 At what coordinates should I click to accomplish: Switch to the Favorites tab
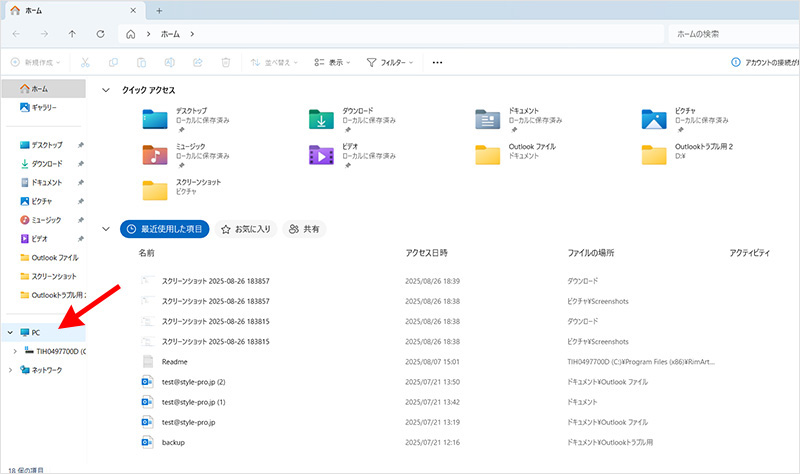[246, 229]
